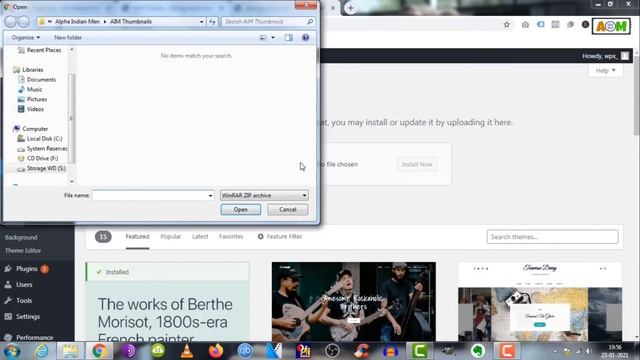Launch Internet Explorer from the taskbar
The width and height of the screenshot is (640, 360).
coord(41,351)
